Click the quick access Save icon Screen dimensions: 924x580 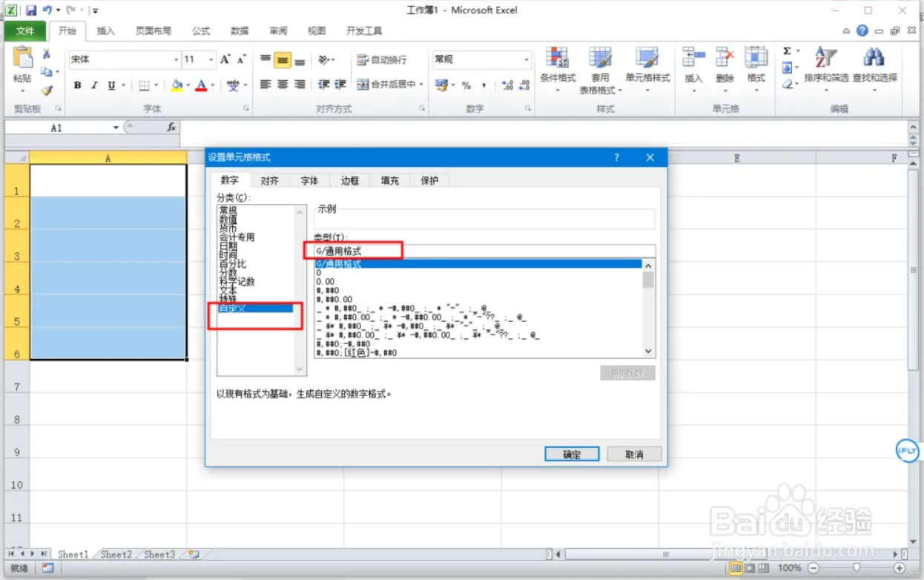(x=31, y=10)
